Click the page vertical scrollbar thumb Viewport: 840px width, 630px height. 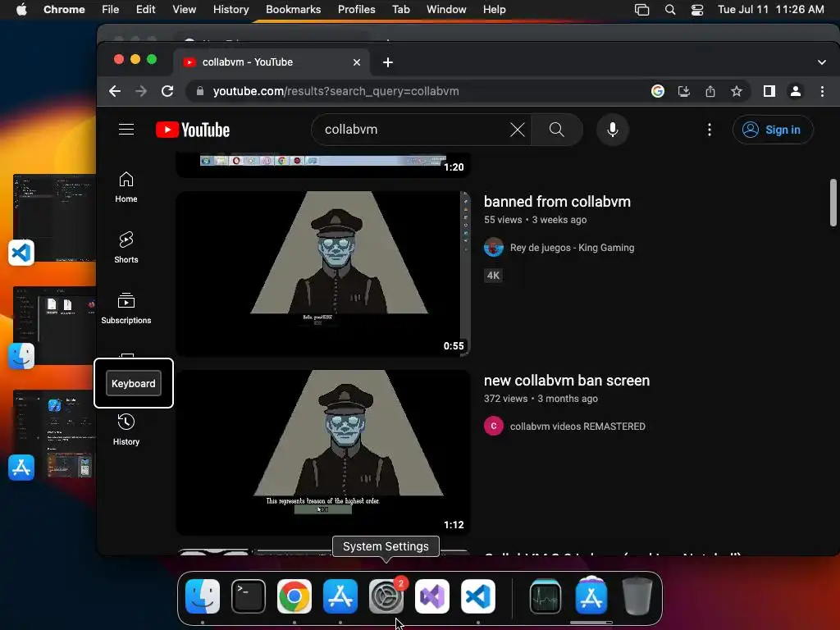(x=833, y=203)
